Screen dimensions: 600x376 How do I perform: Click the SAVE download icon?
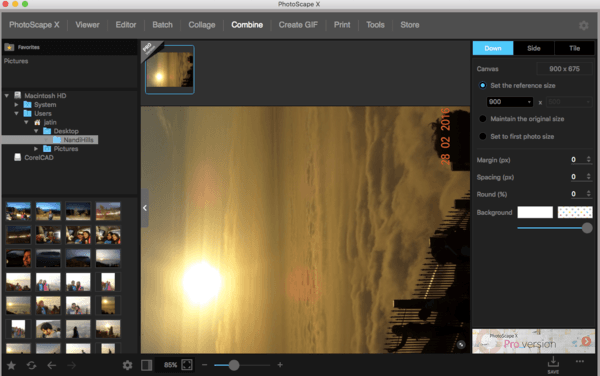[x=553, y=365]
